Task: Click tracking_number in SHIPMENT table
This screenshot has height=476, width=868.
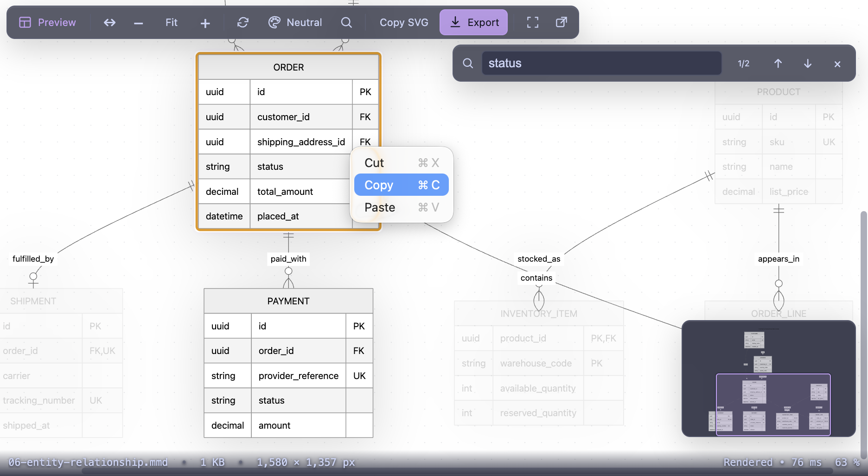Action: [39, 400]
